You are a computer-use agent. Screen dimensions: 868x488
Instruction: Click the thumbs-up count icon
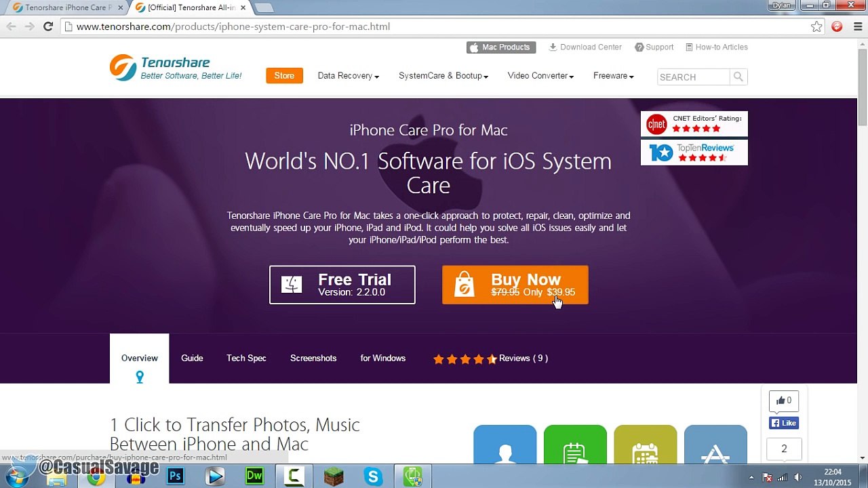coord(784,401)
